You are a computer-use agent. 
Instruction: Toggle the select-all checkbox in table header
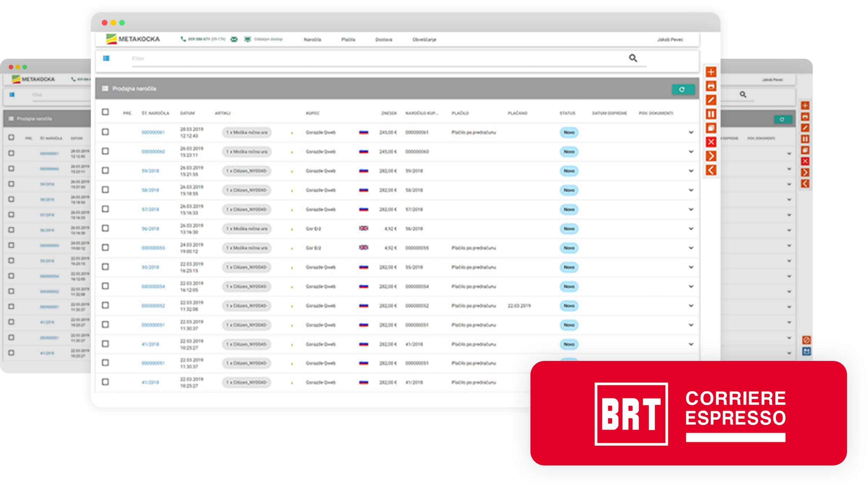105,112
